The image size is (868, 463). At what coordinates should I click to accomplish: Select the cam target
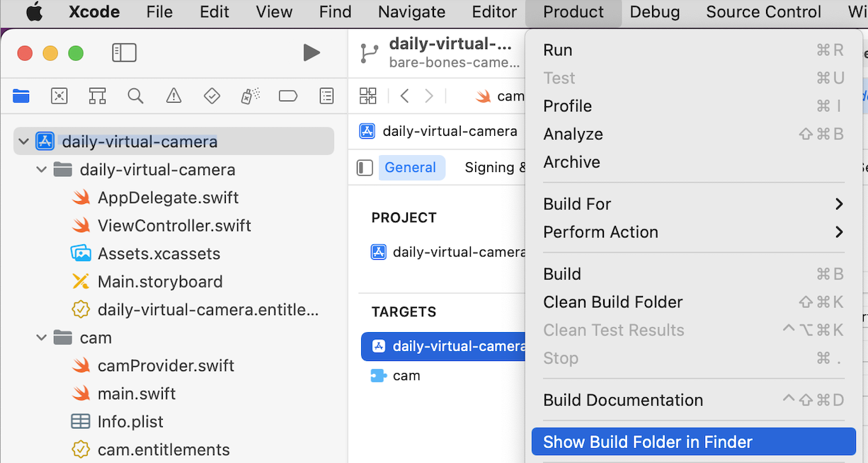point(406,376)
